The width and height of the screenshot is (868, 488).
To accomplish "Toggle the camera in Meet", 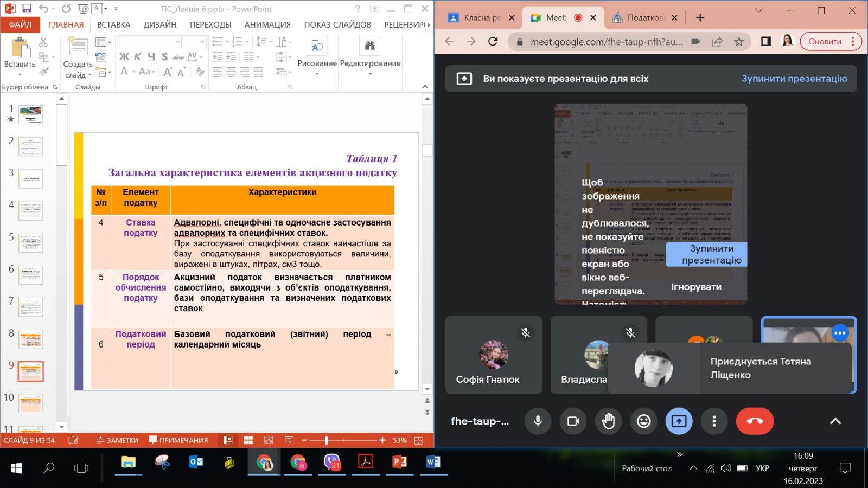I will pos(573,421).
